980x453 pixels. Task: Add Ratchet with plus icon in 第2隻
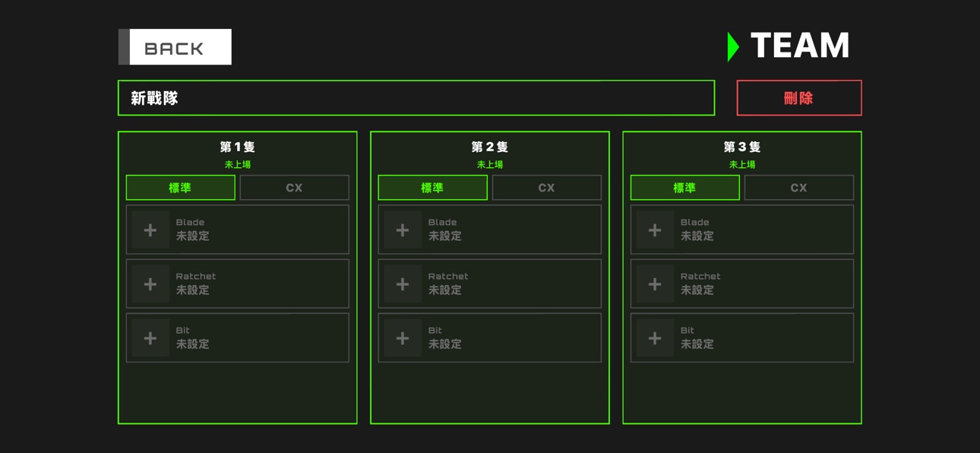[x=403, y=284]
